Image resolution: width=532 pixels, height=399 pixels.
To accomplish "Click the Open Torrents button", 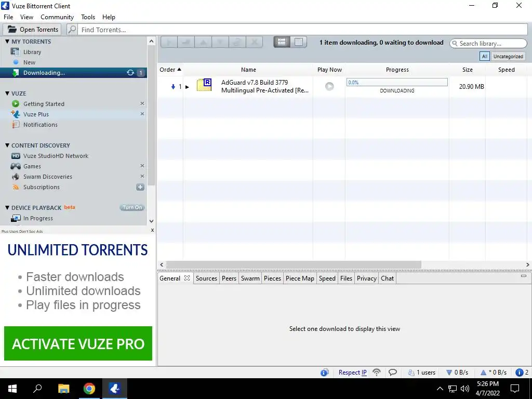I will (33, 30).
